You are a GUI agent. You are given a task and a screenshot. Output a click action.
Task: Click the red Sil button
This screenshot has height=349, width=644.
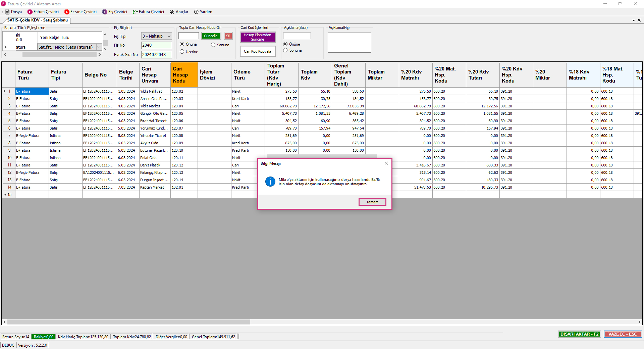click(228, 36)
